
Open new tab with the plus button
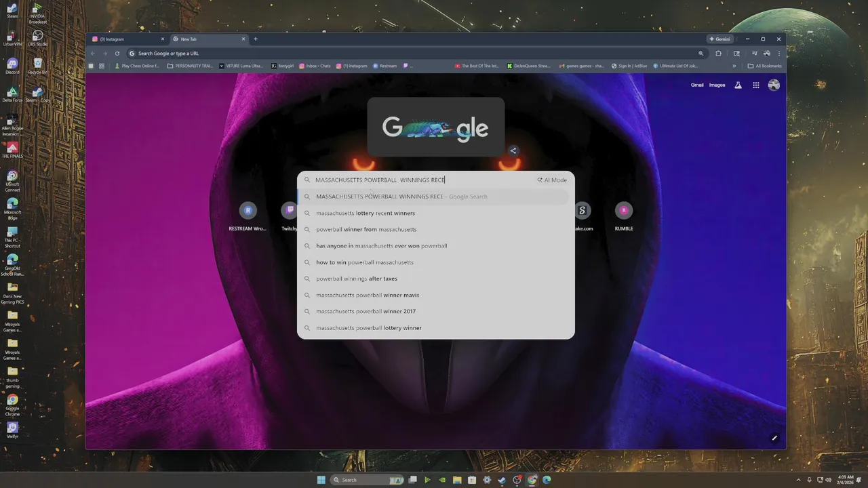[256, 39]
